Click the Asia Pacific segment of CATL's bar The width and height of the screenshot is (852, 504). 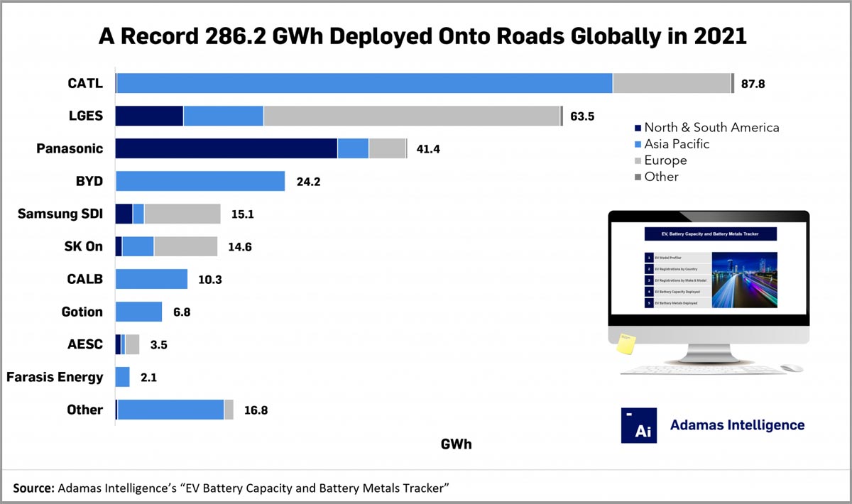coord(364,83)
